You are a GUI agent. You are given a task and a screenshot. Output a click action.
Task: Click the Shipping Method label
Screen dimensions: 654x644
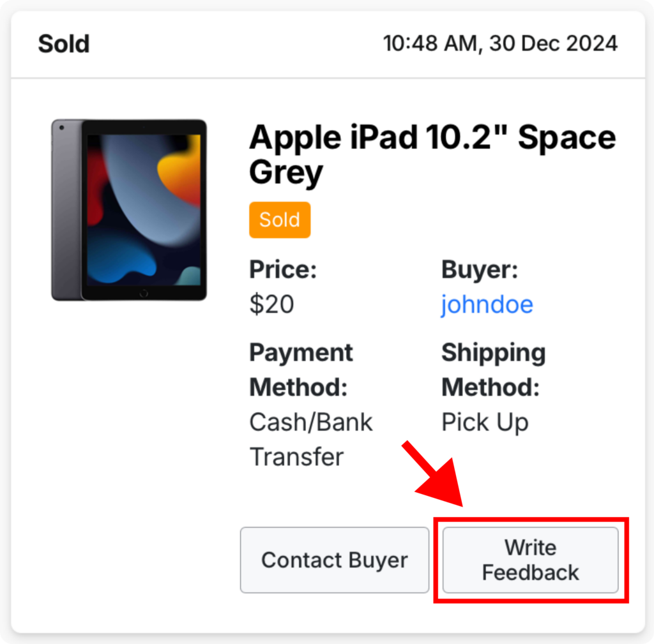pos(494,370)
